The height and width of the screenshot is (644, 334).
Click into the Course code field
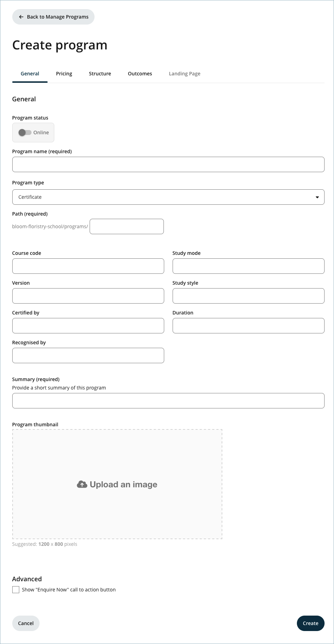pos(88,266)
